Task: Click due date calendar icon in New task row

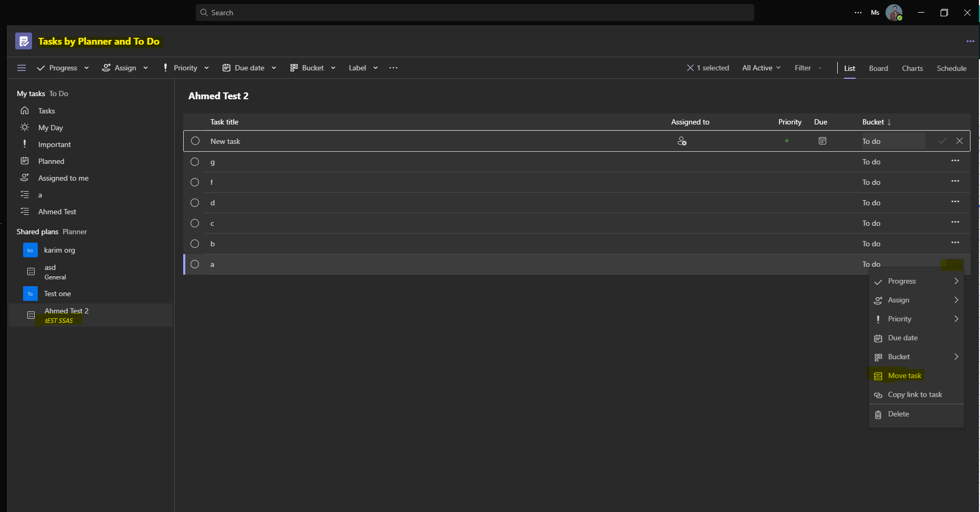Action: 823,141
